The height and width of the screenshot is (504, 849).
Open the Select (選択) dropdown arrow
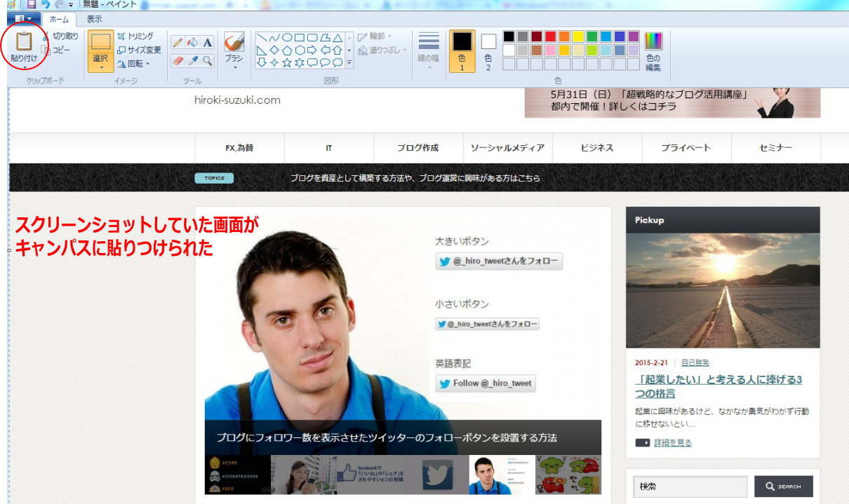(100, 68)
